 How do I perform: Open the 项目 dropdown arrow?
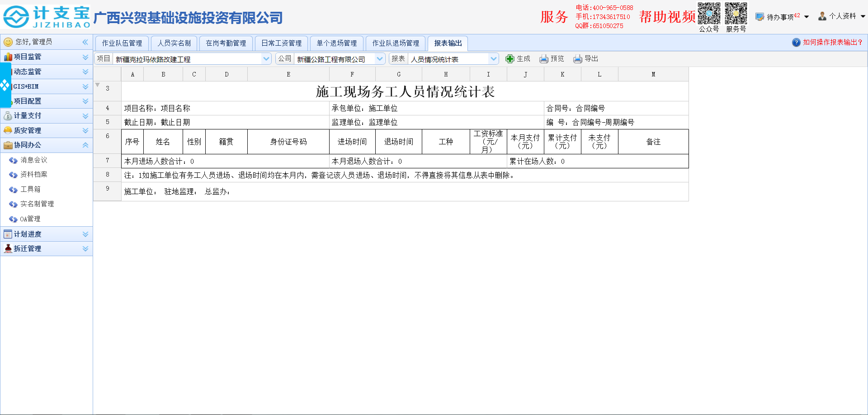(266, 59)
